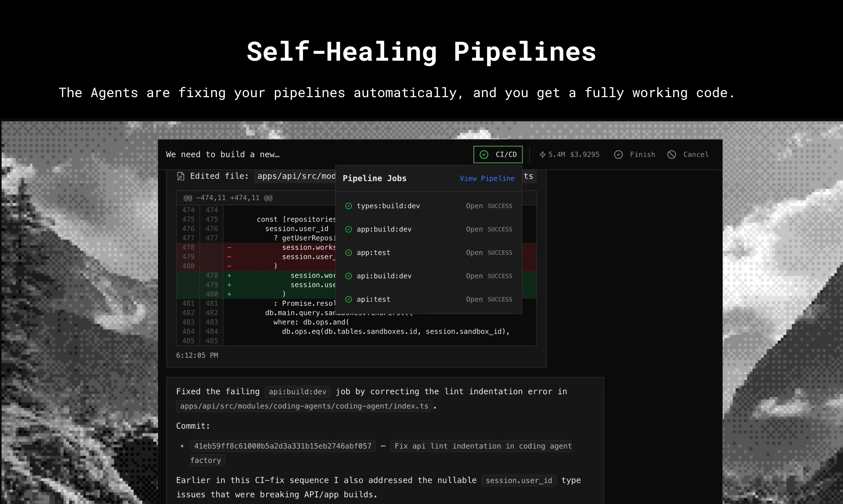
Task: Open the types:build:dev job
Action: 474,206
